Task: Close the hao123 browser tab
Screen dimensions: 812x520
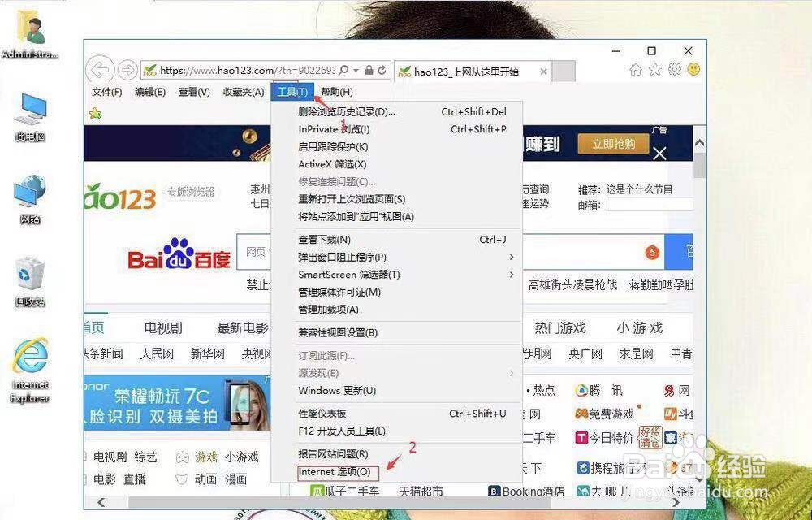Action: [543, 71]
